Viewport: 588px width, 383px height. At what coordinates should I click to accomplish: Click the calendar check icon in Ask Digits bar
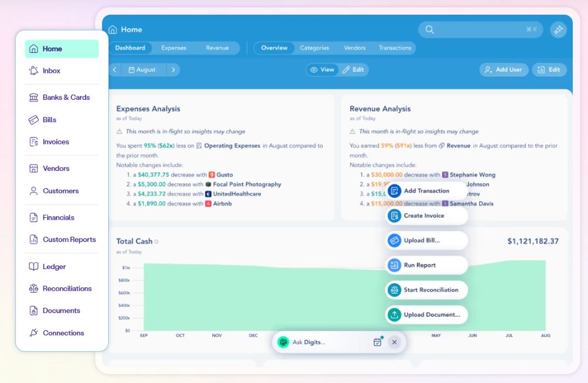pos(377,342)
